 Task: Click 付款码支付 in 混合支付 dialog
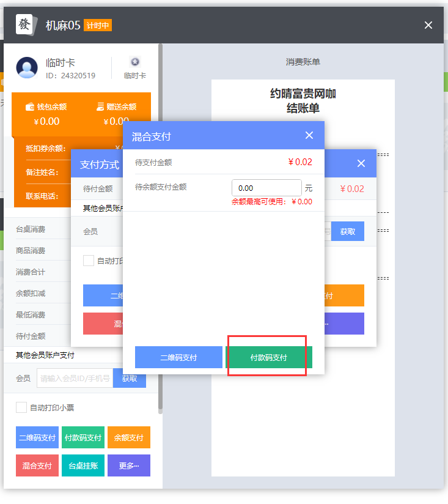(x=269, y=357)
